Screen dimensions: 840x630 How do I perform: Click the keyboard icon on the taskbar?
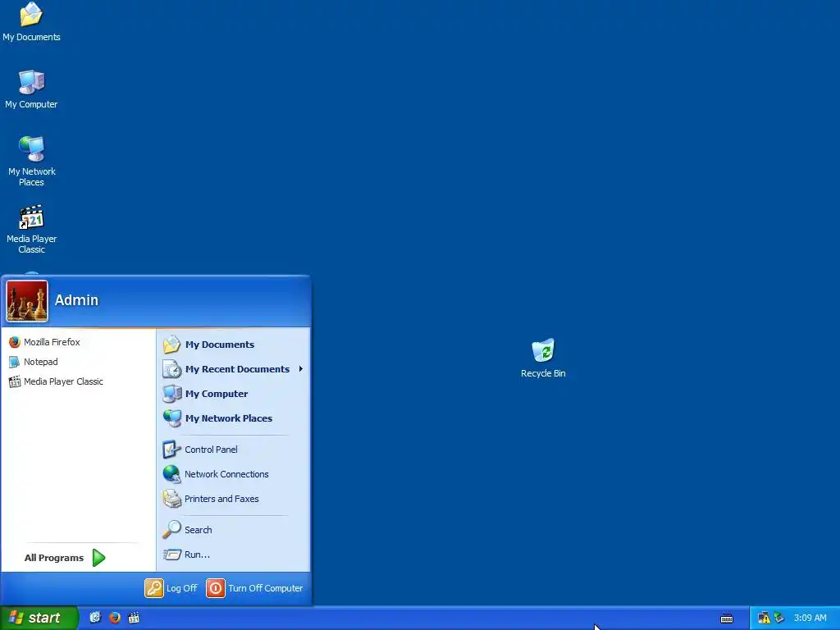coord(727,619)
